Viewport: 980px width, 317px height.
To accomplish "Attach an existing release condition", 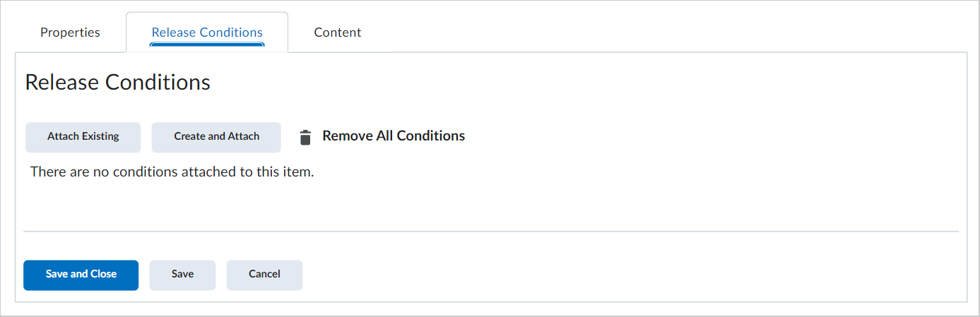I will tap(83, 137).
